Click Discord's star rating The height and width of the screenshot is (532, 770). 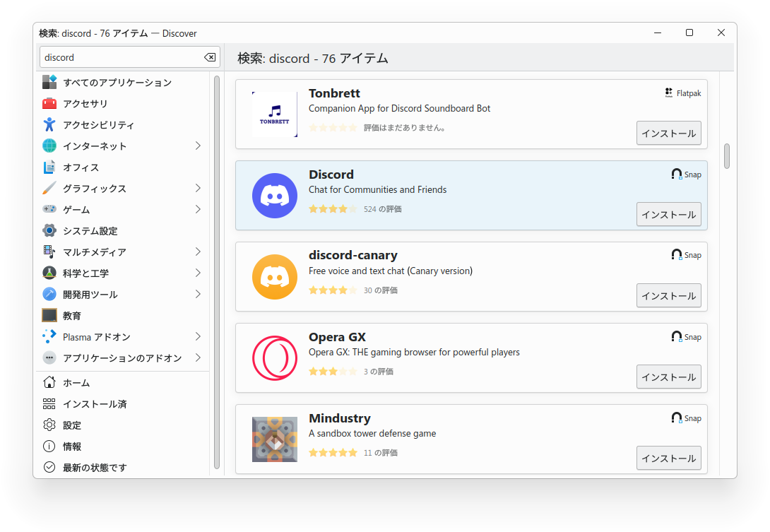[333, 209]
